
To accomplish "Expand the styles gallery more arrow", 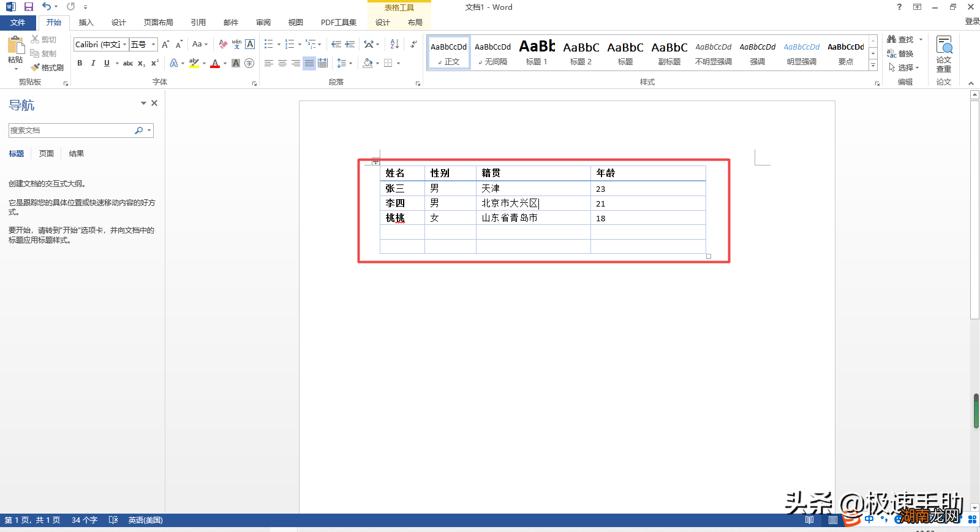I will (x=873, y=65).
